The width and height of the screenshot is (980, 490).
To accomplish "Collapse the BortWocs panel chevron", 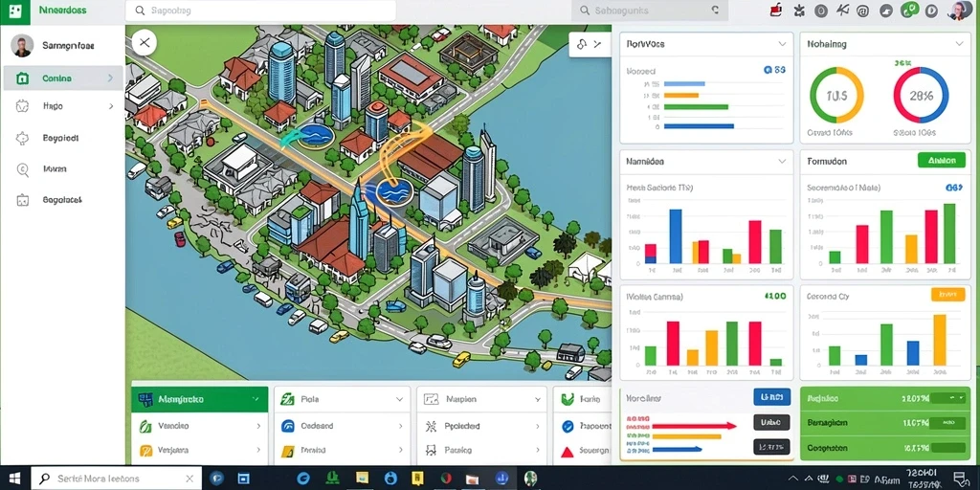I will coord(782,44).
